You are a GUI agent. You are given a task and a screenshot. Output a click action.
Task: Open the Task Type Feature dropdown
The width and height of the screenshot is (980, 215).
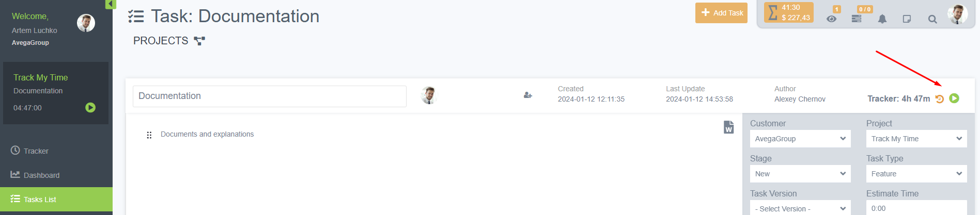(916, 174)
